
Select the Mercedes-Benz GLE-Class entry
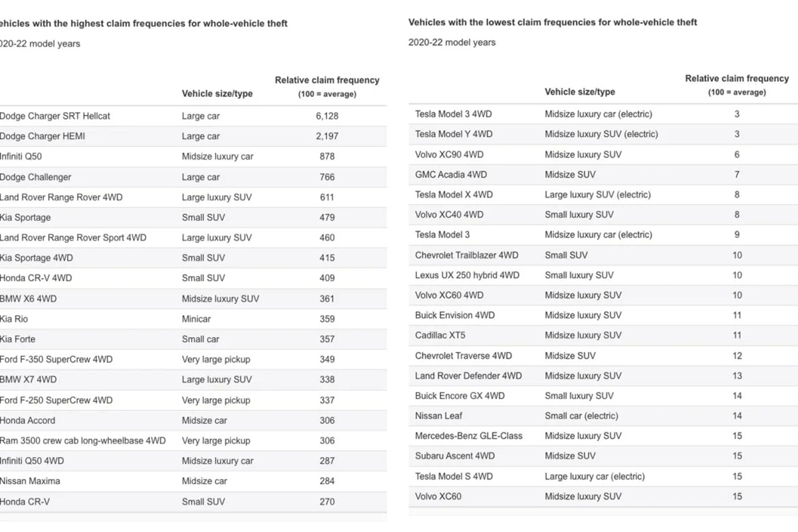tap(469, 436)
